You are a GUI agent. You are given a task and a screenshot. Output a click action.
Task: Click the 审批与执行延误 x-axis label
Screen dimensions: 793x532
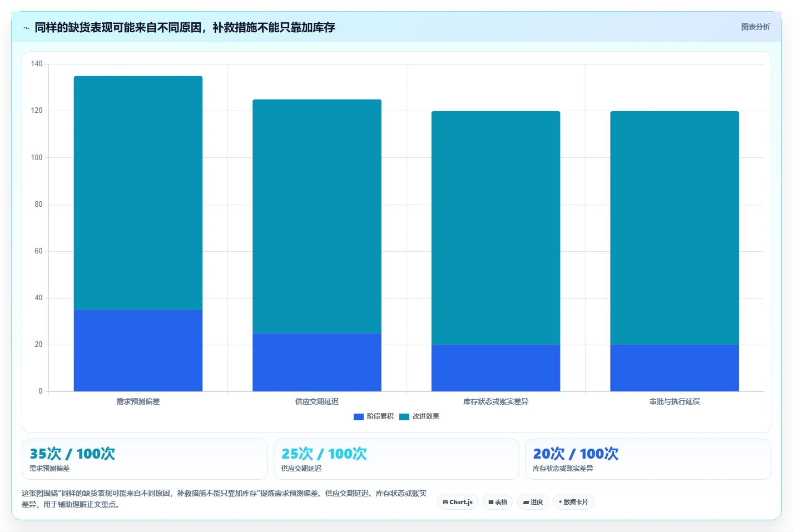tap(675, 401)
